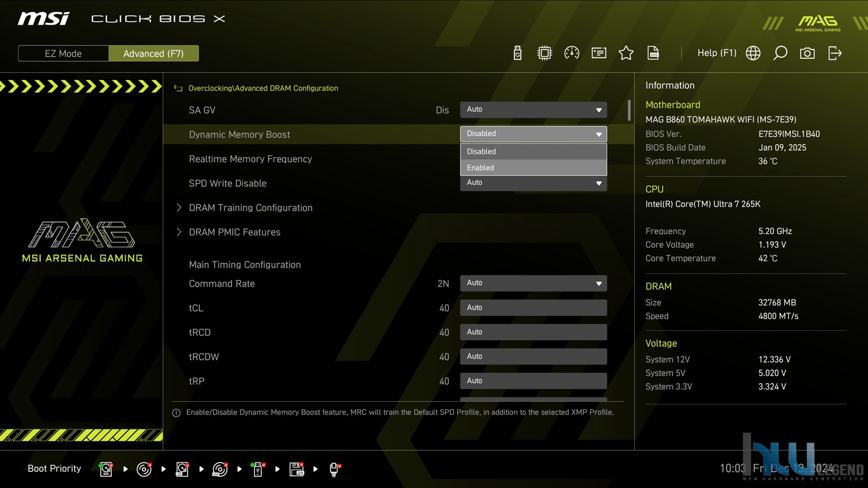Click the globe language icon

pyautogui.click(x=753, y=53)
